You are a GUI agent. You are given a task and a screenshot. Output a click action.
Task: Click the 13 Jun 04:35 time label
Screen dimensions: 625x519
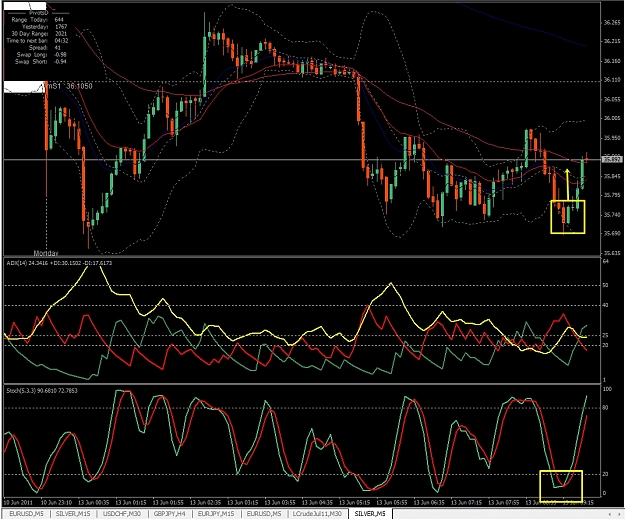point(317,503)
